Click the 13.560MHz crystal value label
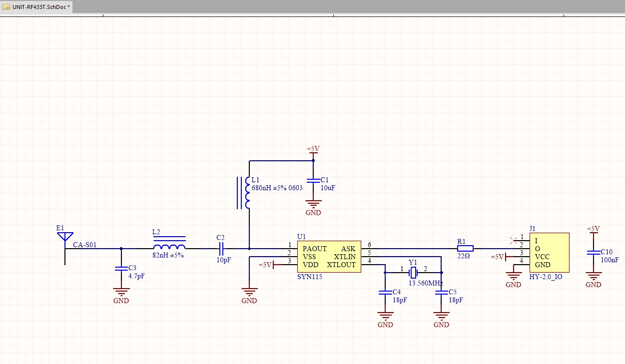Screen dimensions: 625x364 click(426, 284)
